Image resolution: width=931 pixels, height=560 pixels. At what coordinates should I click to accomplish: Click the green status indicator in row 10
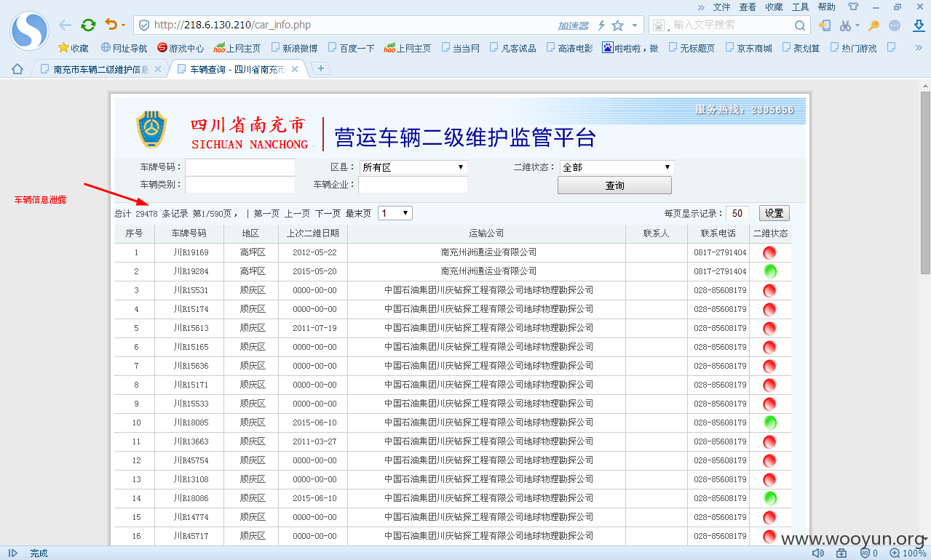pyautogui.click(x=770, y=423)
